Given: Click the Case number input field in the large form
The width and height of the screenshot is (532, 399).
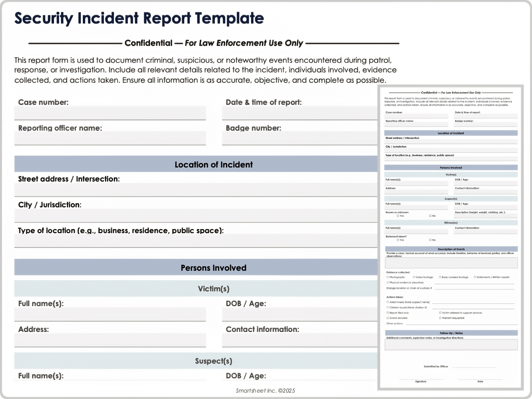Looking at the screenshot, I should pos(110,113).
